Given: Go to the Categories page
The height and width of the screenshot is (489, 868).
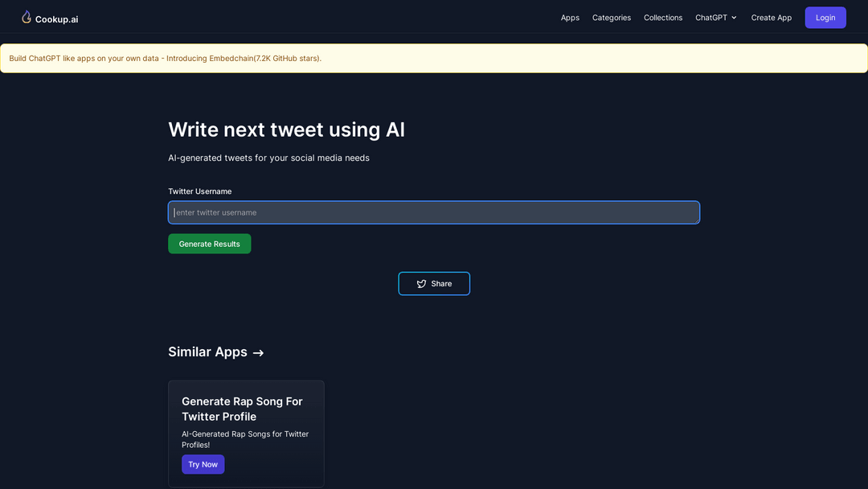Looking at the screenshot, I should [611, 18].
